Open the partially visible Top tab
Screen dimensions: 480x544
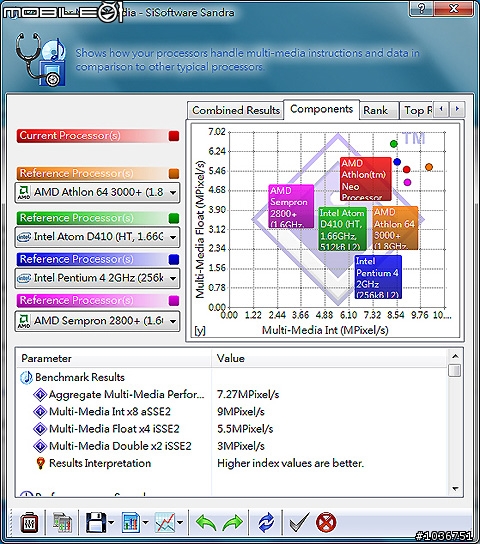coord(418,111)
